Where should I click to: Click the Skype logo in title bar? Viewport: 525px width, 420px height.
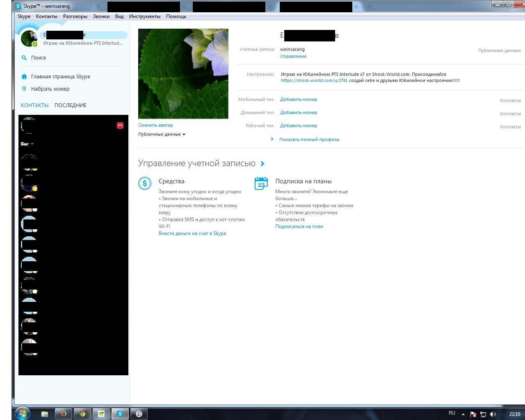coord(18,6)
